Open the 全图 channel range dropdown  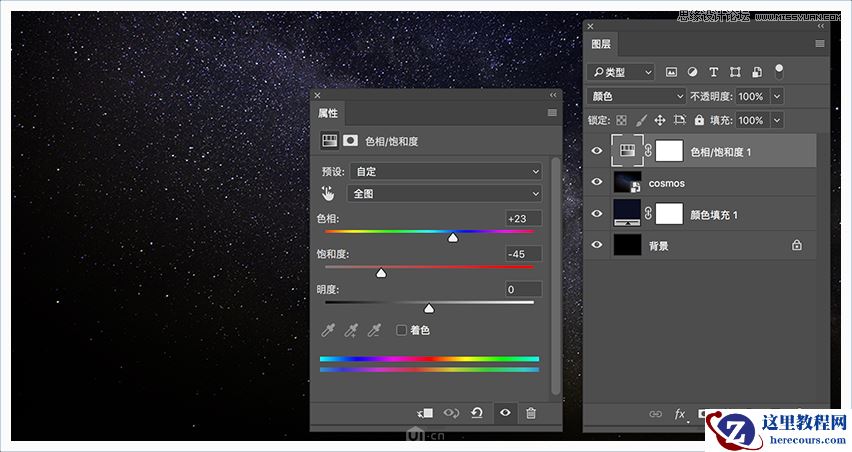coord(444,193)
